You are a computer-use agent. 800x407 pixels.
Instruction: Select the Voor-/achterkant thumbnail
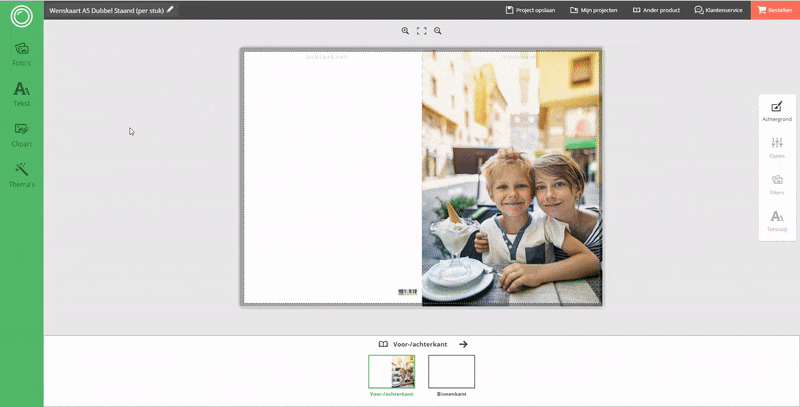click(x=391, y=371)
